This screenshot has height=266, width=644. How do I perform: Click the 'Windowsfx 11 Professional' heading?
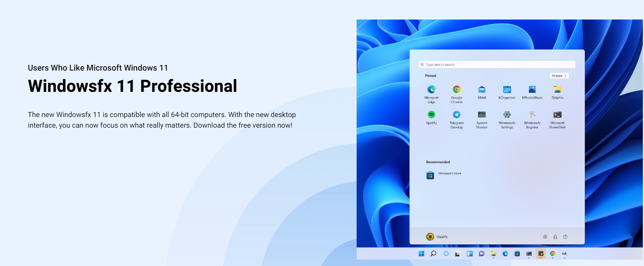[x=132, y=86]
